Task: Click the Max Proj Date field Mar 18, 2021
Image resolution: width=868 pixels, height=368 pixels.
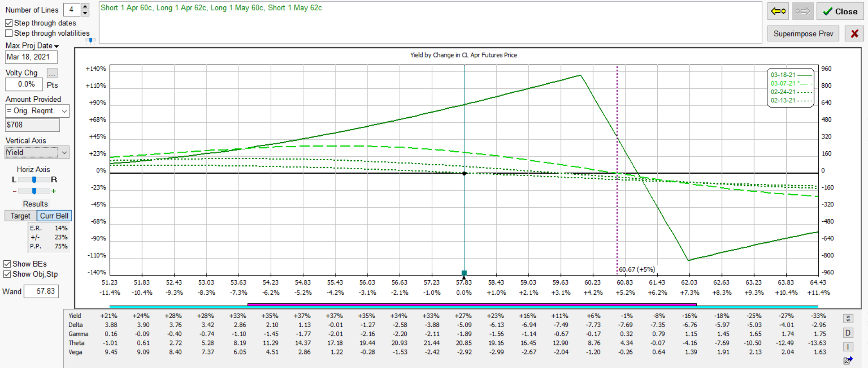Action: tap(31, 57)
